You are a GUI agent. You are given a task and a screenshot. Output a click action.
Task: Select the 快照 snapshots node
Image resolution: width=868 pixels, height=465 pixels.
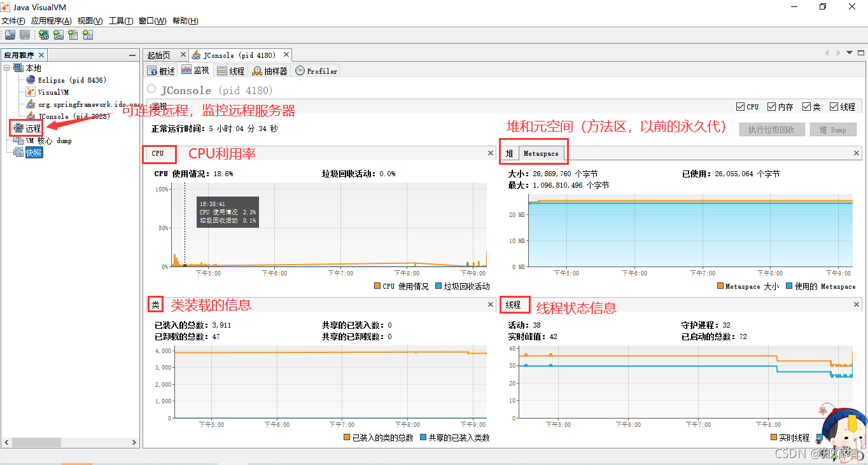33,153
